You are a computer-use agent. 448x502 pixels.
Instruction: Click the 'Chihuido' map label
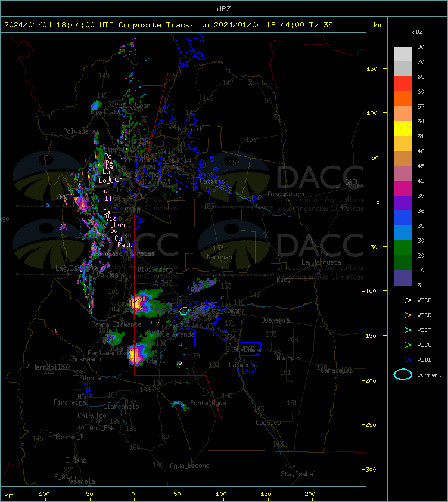92,415
